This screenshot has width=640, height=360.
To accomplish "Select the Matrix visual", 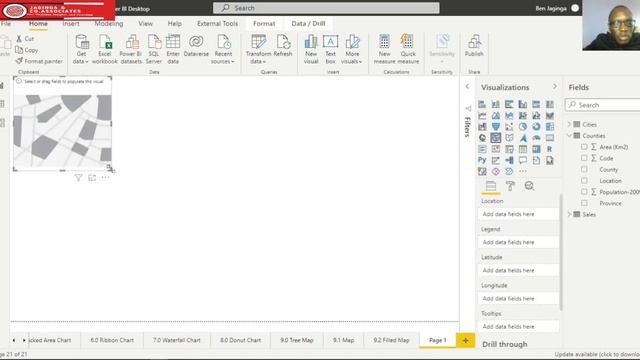I will pos(536,149).
